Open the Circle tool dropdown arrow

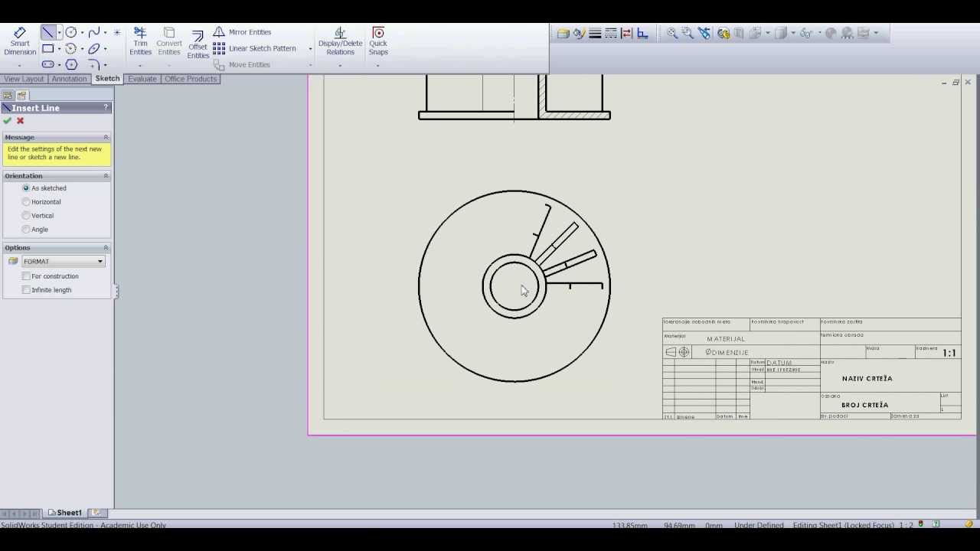click(x=82, y=33)
